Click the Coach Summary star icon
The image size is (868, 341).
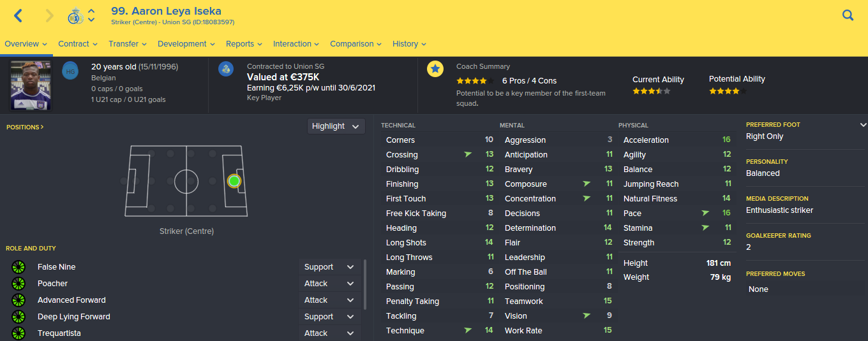435,68
